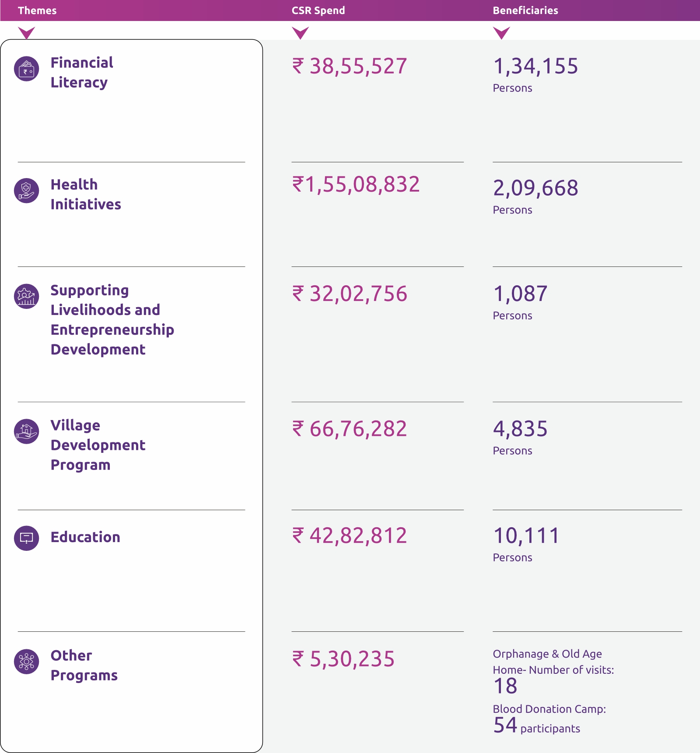Expand the chevron under Themes header
Viewport: 700px width, 753px height.
point(27,33)
